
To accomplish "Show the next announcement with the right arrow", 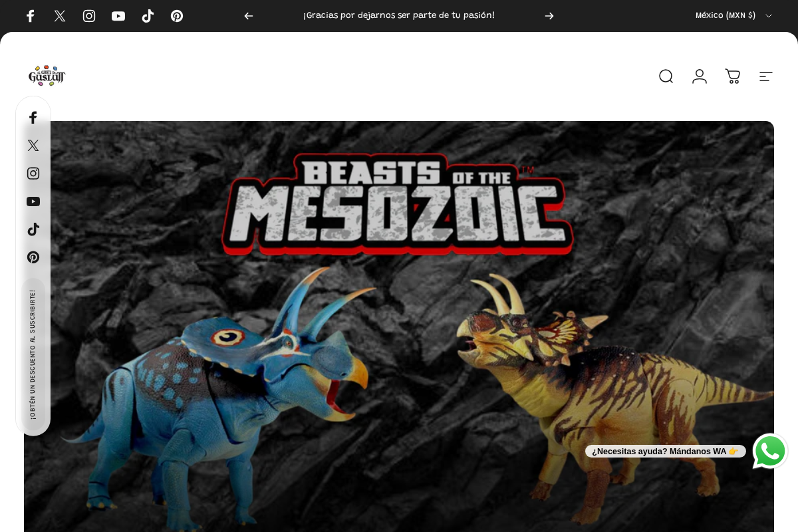I will [549, 16].
